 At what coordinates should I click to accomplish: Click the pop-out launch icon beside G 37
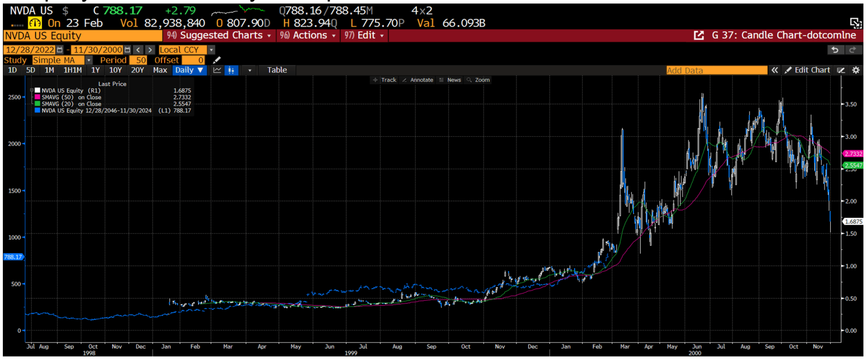tap(699, 34)
